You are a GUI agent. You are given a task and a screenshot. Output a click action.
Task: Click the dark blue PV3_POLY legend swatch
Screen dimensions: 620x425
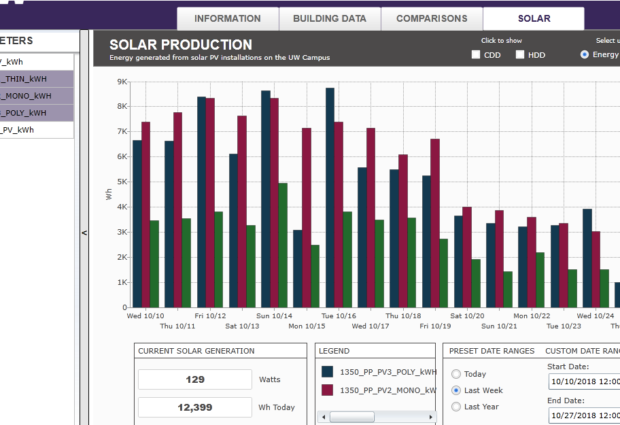click(x=329, y=370)
